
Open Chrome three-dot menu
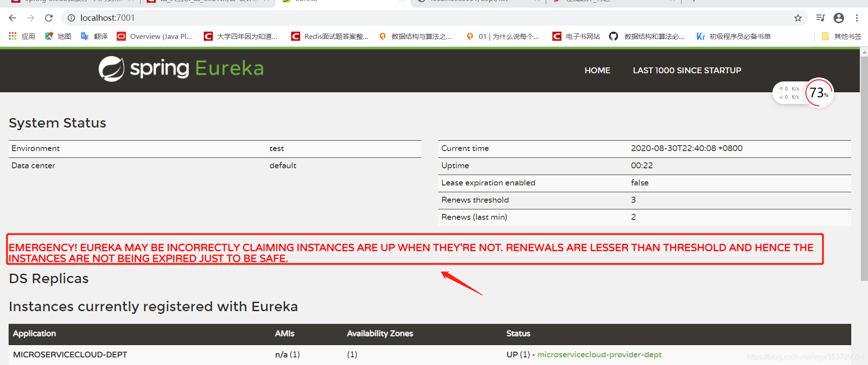pyautogui.click(x=857, y=18)
